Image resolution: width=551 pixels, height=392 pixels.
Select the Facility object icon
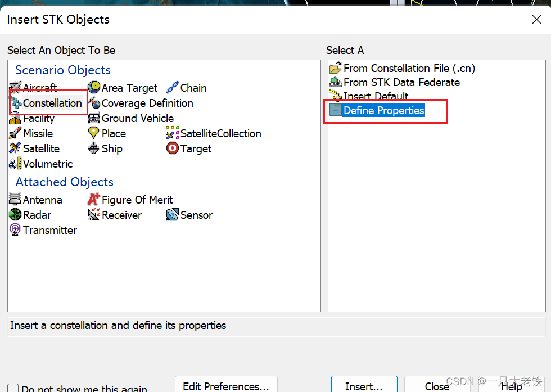point(15,119)
